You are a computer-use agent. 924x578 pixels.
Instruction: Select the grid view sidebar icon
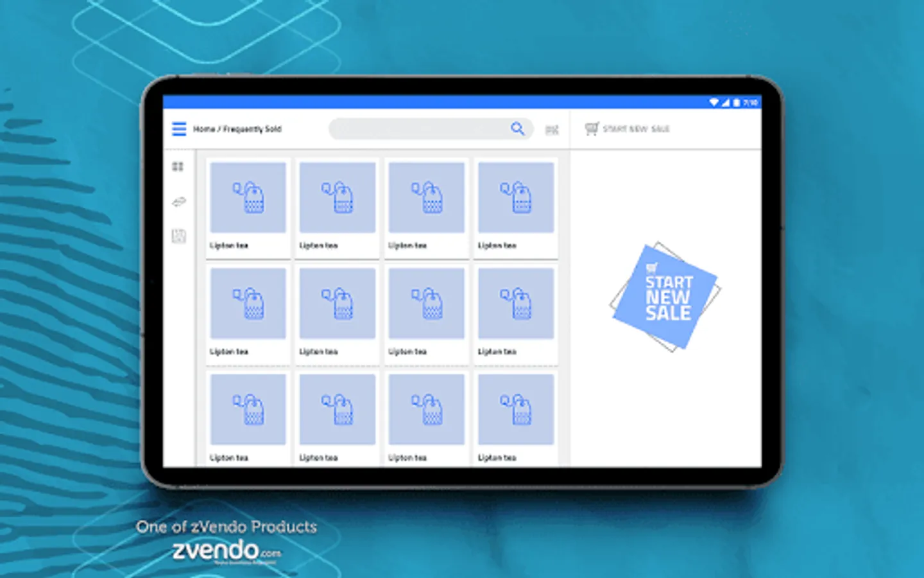(x=178, y=167)
